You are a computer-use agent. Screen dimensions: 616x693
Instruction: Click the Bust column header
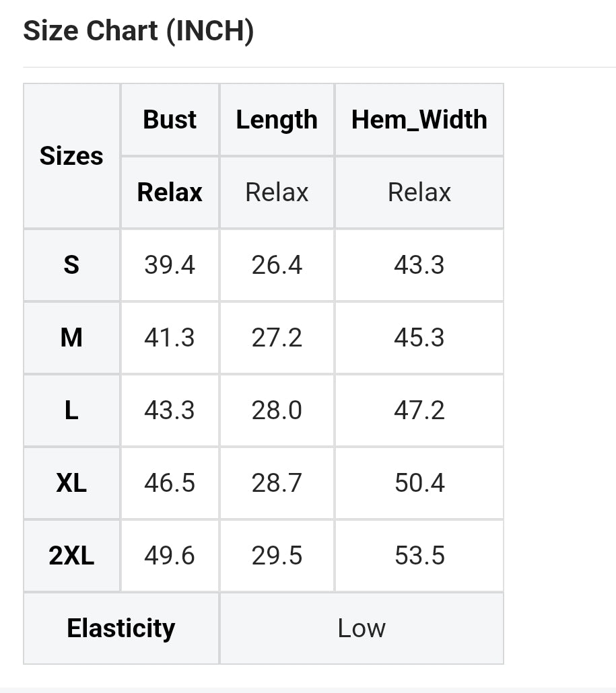point(170,120)
